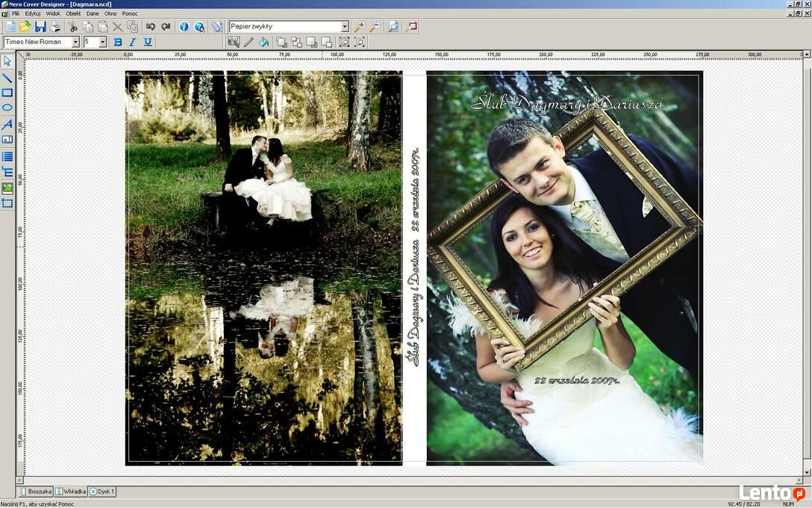
Task: Click the Save diskette icon
Action: (x=40, y=27)
